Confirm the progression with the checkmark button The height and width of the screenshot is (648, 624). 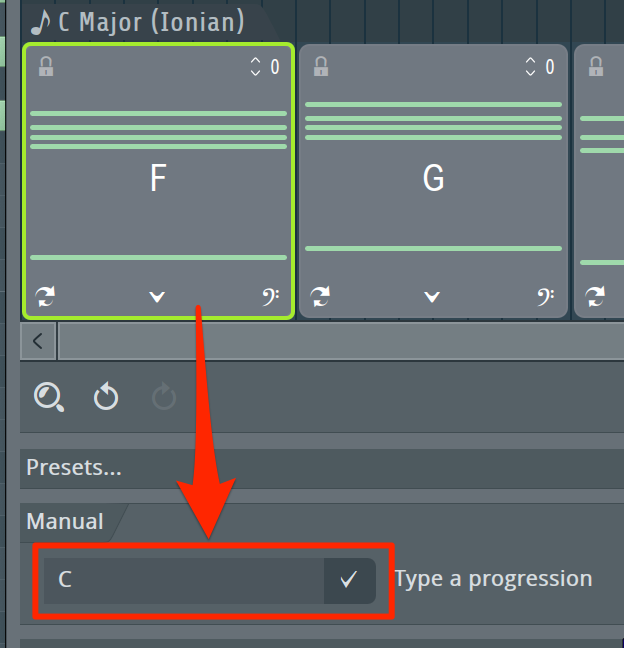point(349,580)
